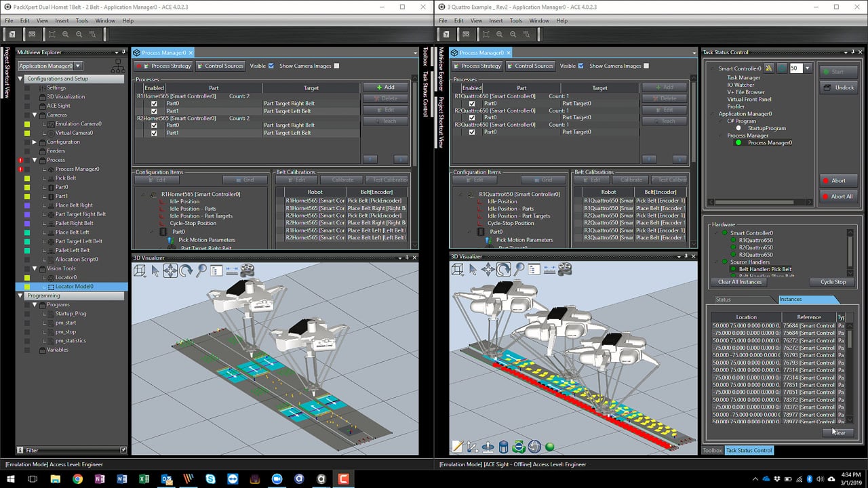Select the pointer arrow tool in right visualizer
The image size is (868, 488).
pyautogui.click(x=474, y=270)
